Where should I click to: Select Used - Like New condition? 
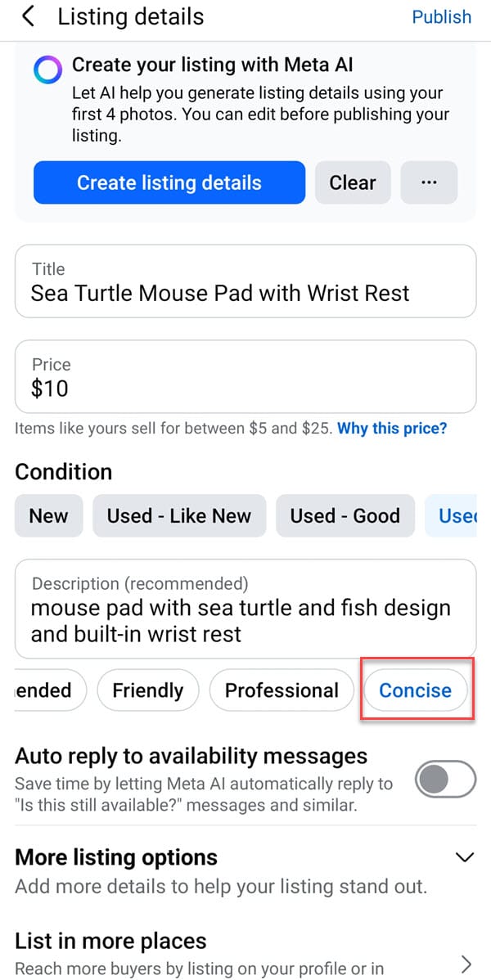click(179, 516)
